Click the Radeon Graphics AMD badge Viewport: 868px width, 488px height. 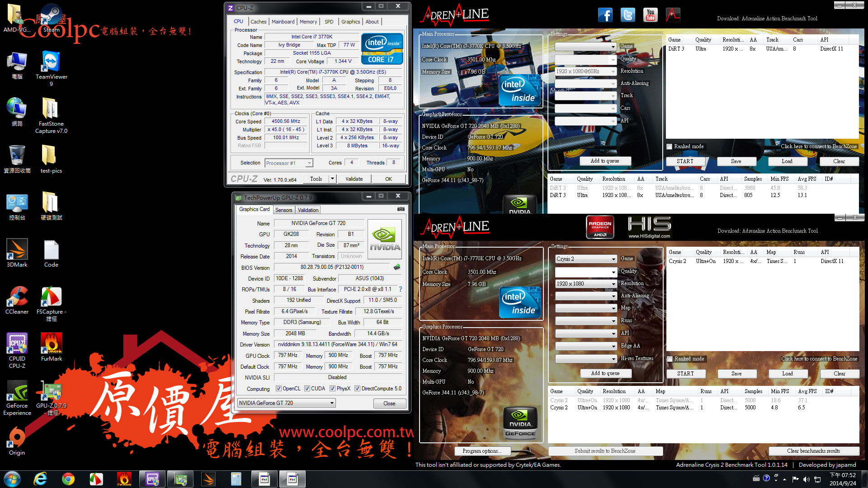tap(600, 227)
